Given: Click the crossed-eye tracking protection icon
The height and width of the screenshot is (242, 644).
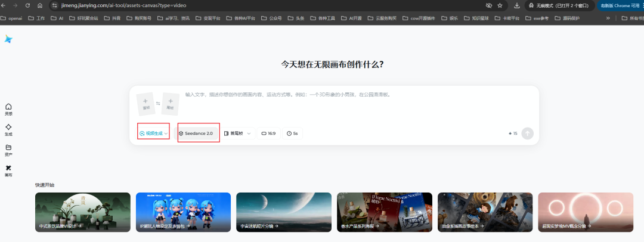Looking at the screenshot, I should pyautogui.click(x=489, y=5).
